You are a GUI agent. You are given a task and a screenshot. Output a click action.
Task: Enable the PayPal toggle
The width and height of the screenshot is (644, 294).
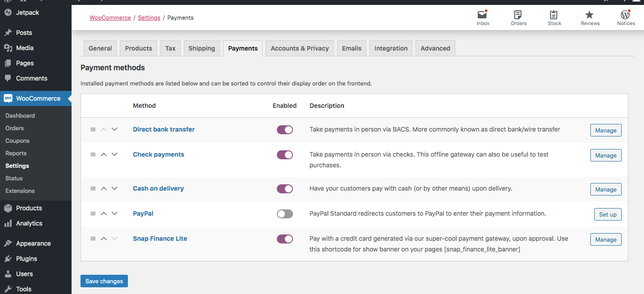point(285,214)
